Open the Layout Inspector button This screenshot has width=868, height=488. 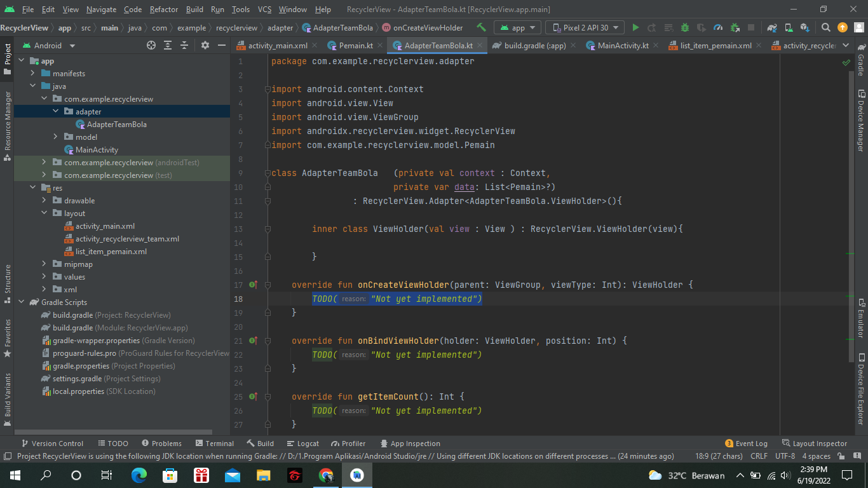click(x=815, y=444)
